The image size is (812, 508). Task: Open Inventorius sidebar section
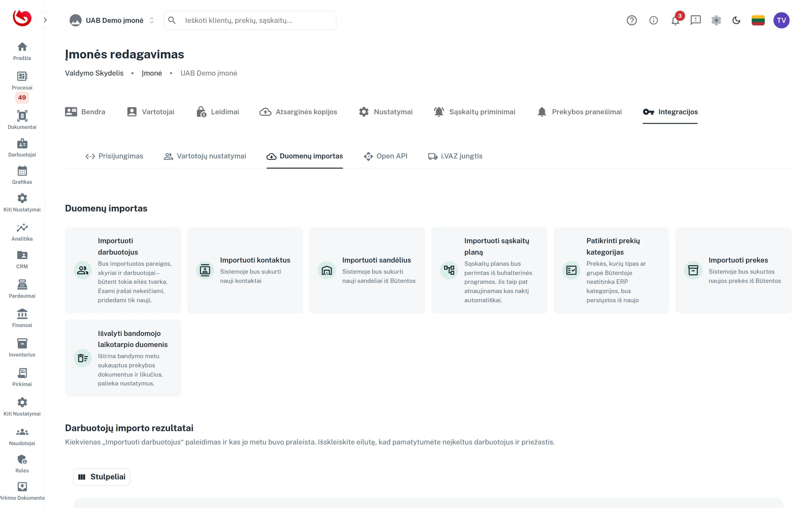[22, 348]
